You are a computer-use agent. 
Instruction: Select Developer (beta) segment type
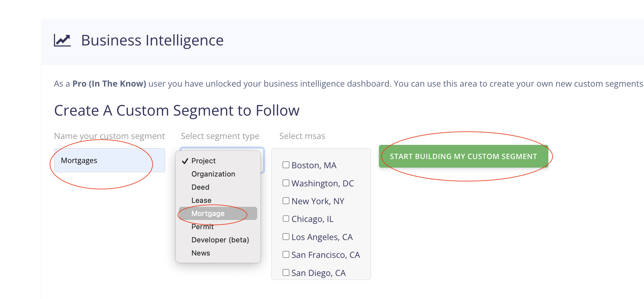[220, 240]
